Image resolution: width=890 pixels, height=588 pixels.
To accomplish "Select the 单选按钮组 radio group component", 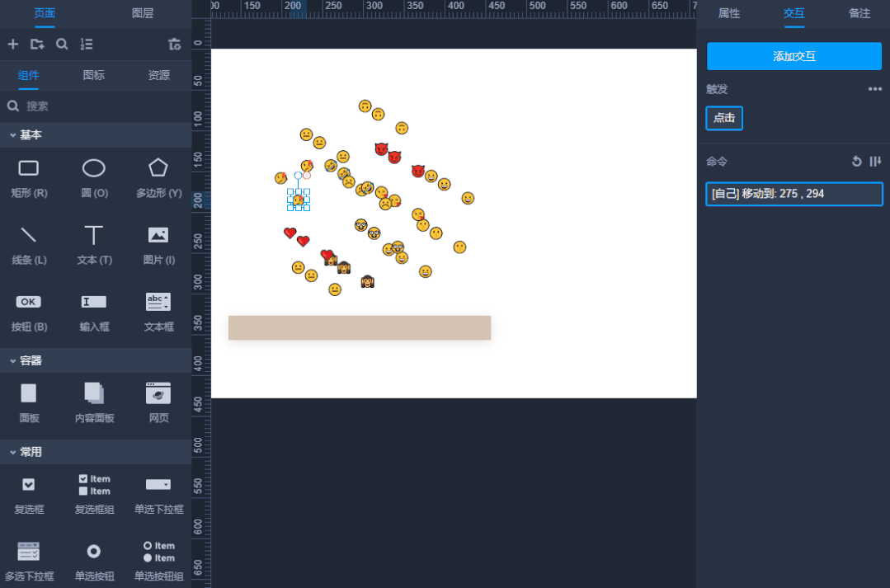I will 158,562.
